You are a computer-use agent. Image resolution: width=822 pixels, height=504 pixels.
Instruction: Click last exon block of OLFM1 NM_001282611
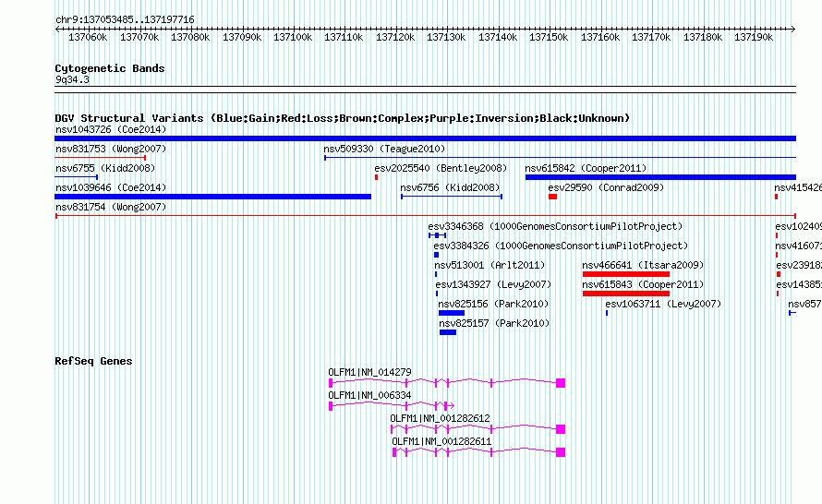561,452
